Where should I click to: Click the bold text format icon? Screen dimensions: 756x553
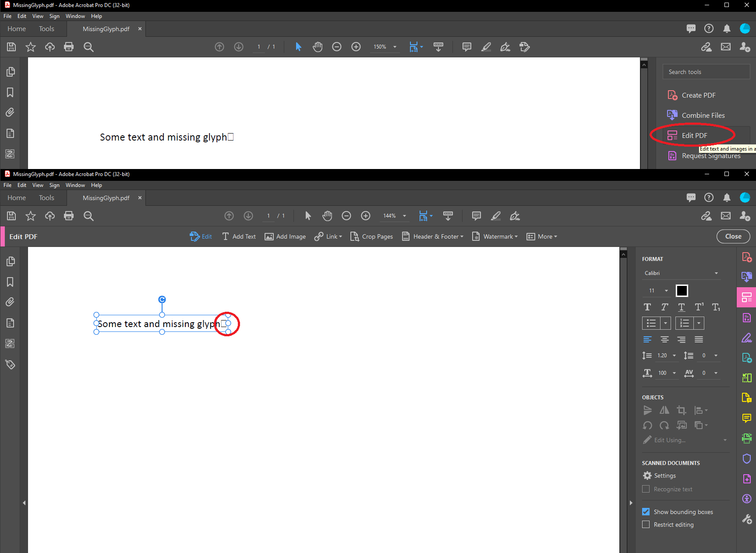647,307
